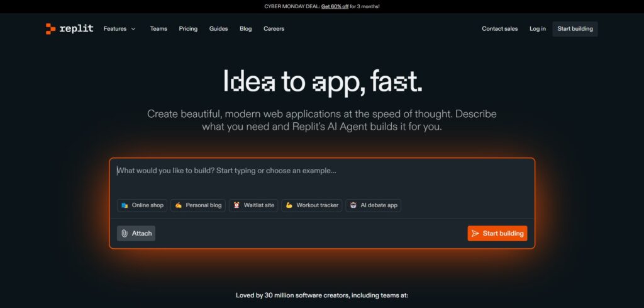The width and height of the screenshot is (644, 308).
Task: Expand the Features dropdown chevron
Action: (133, 29)
